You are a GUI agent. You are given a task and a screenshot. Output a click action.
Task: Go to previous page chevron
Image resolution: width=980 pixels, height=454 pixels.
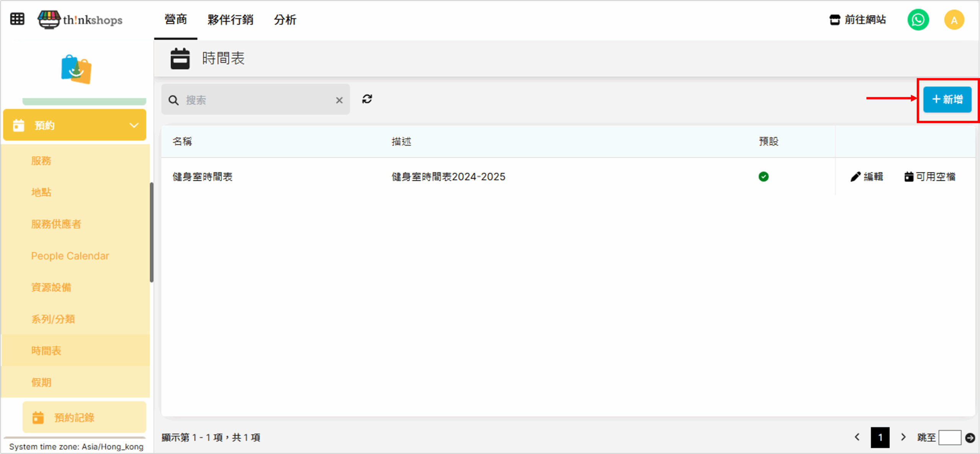tap(857, 437)
